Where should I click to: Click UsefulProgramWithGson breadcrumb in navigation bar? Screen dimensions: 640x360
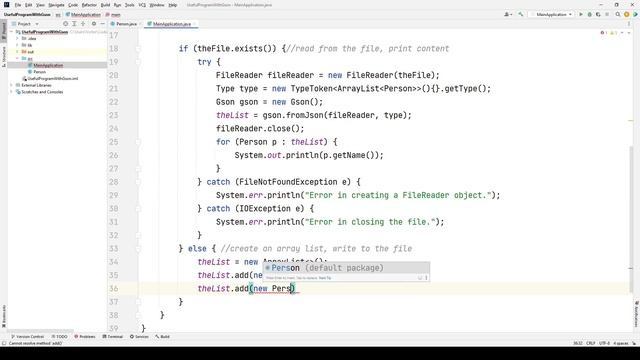click(27, 15)
